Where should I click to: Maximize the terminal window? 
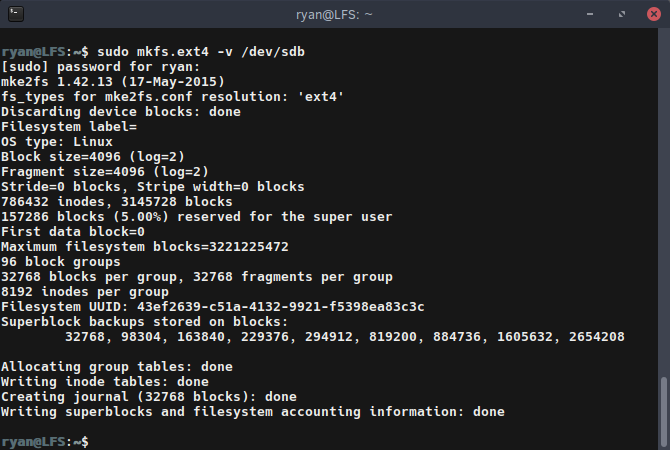click(620, 15)
